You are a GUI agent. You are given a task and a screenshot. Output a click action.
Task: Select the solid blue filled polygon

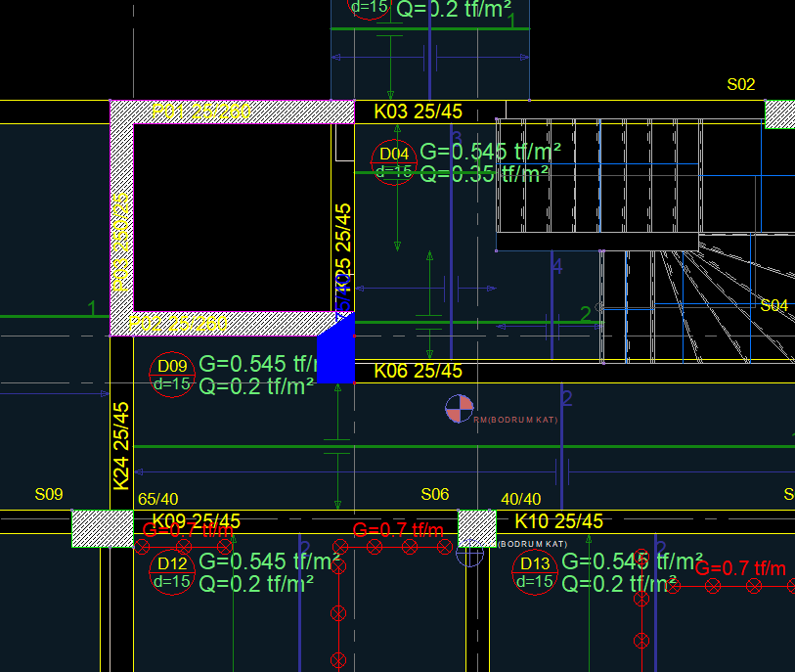click(x=334, y=354)
